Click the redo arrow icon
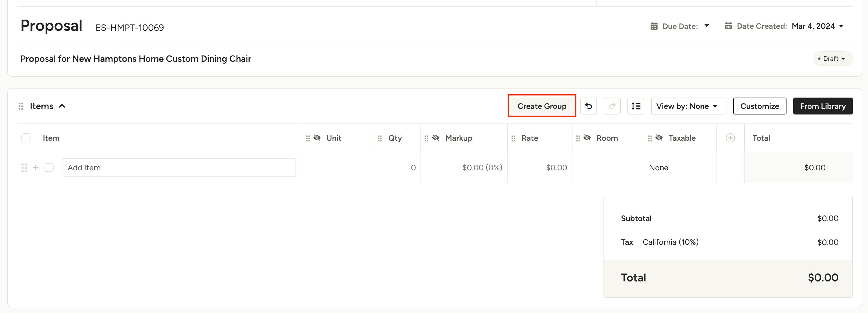 pos(612,106)
